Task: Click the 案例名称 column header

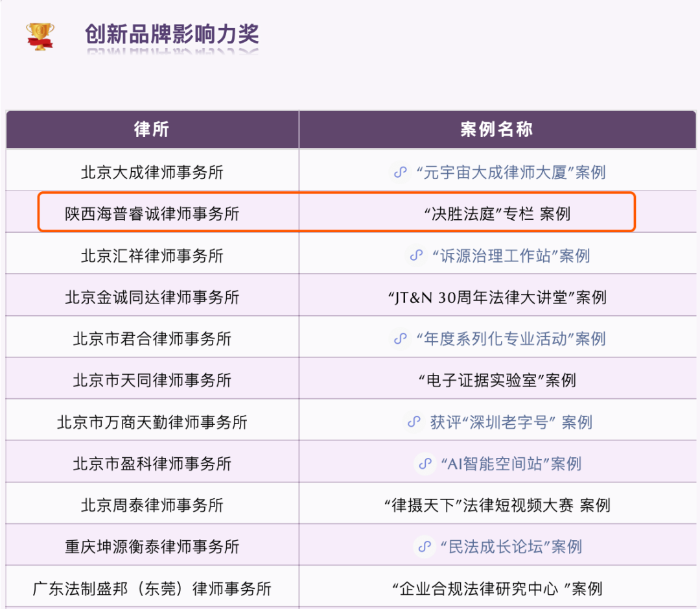Action: tap(496, 129)
